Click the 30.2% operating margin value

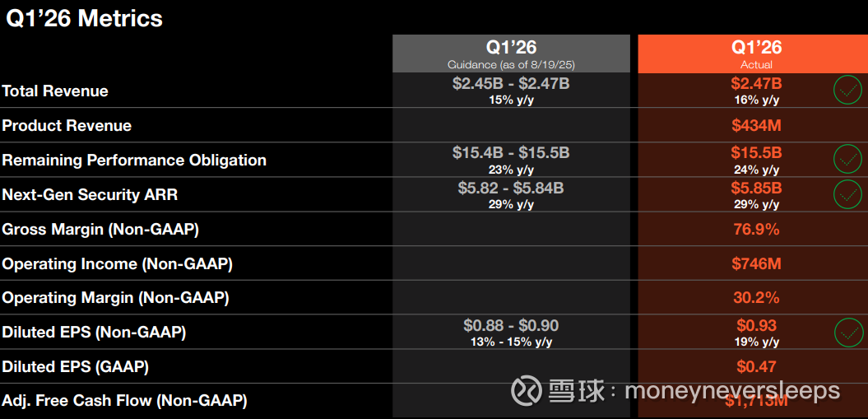756,298
